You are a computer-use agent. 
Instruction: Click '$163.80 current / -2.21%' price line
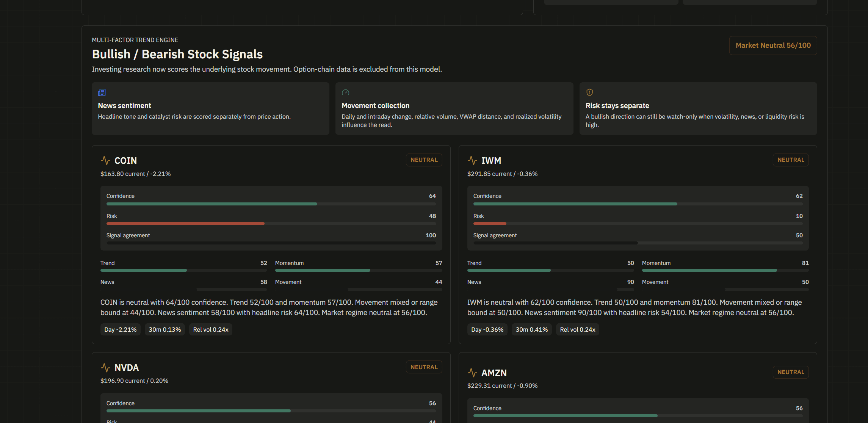pyautogui.click(x=136, y=174)
